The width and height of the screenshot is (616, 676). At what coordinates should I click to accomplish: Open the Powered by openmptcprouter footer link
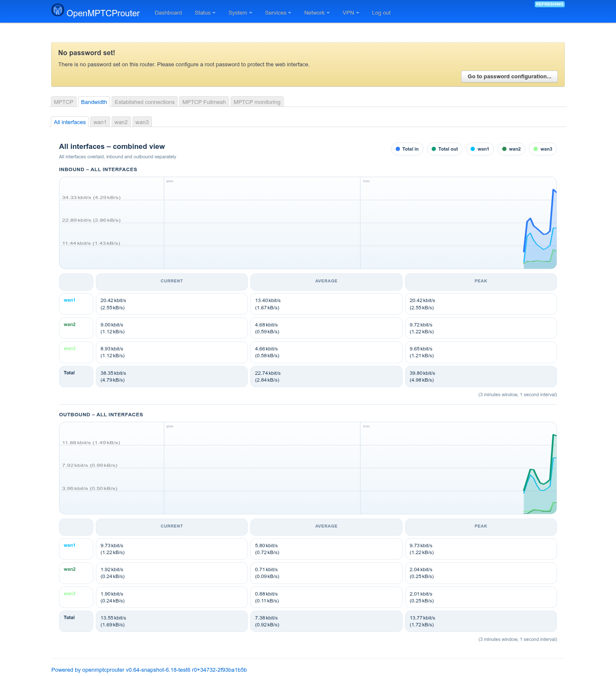click(x=149, y=670)
